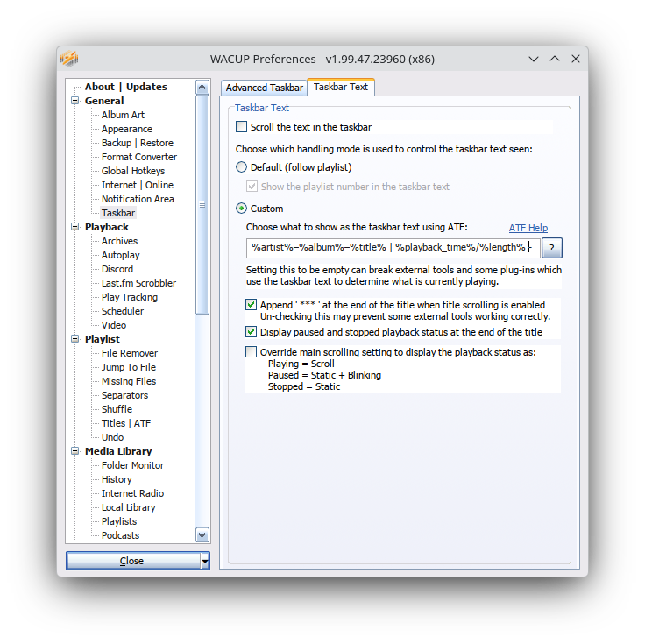Maximize the Preferences window with up chevron
The width and height of the screenshot is (645, 644).
[x=555, y=59]
